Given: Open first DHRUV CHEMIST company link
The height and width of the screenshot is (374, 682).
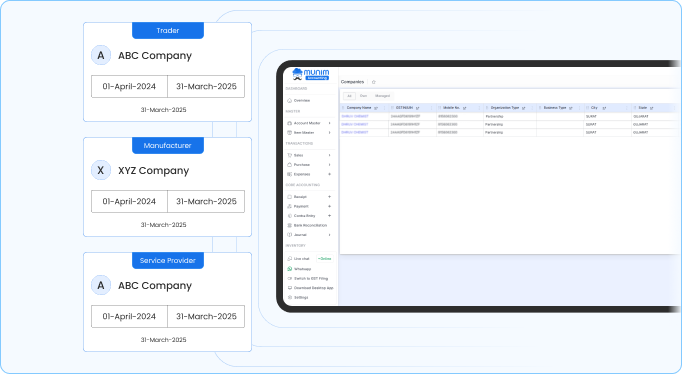Looking at the screenshot, I should pos(355,117).
